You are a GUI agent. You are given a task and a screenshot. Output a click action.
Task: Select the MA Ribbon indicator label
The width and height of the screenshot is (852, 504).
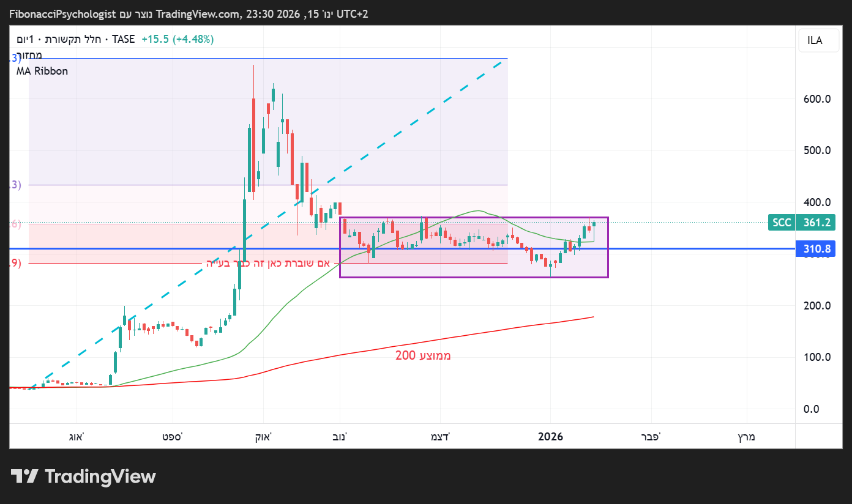(42, 71)
